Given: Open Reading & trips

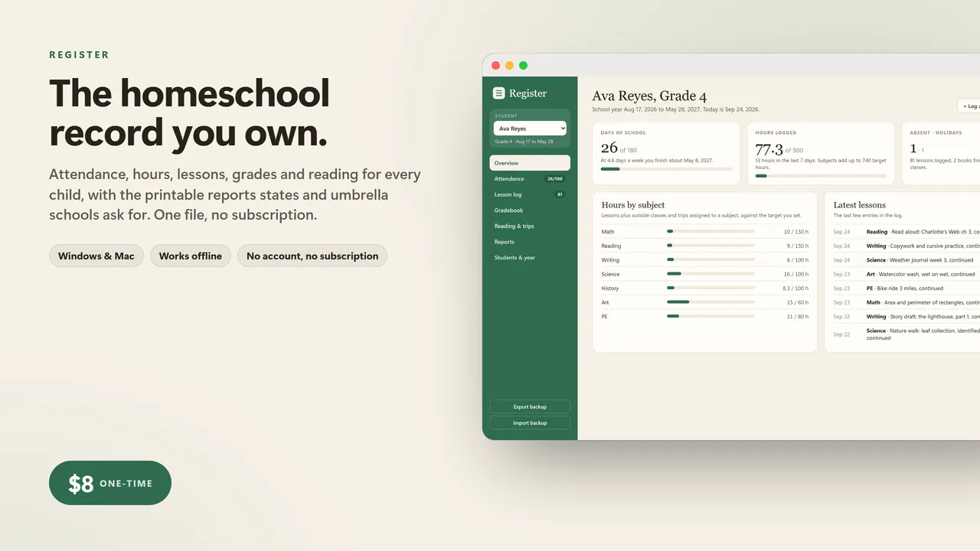Looking at the screenshot, I should tap(530, 226).
